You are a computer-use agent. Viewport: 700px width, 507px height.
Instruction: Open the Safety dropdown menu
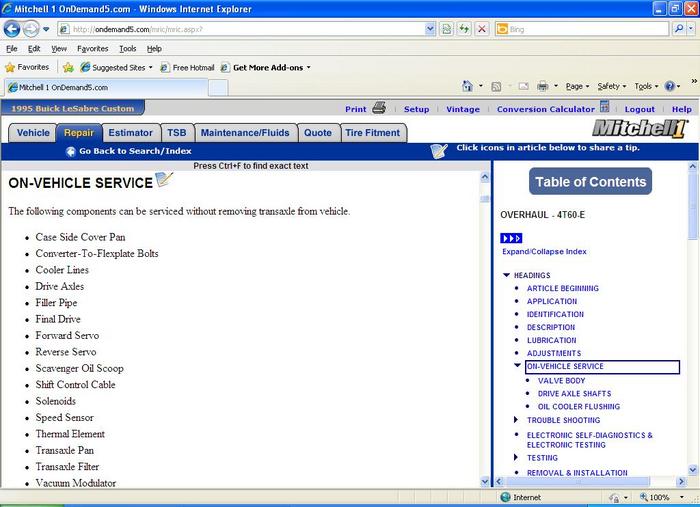tap(612, 86)
